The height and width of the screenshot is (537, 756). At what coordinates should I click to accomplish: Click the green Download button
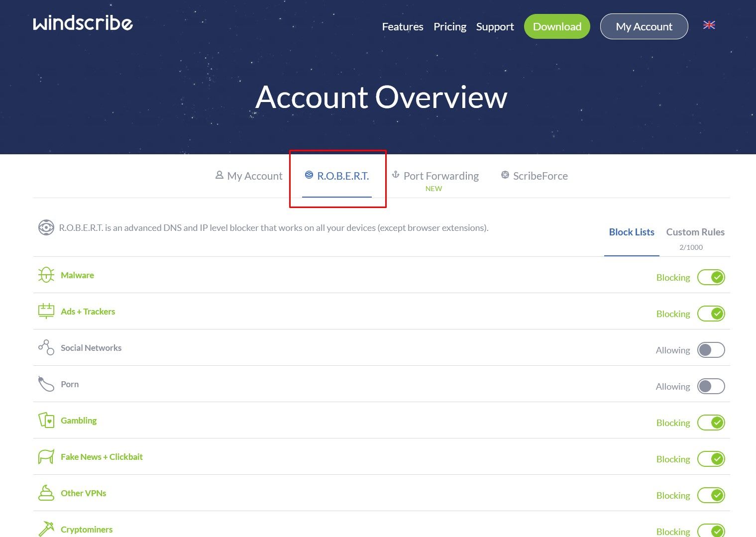557,26
